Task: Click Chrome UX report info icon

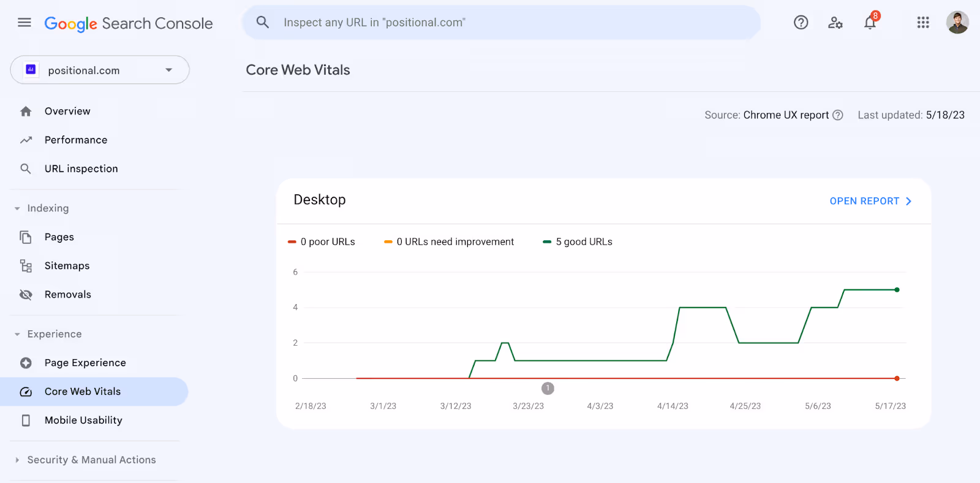Action: (x=838, y=115)
